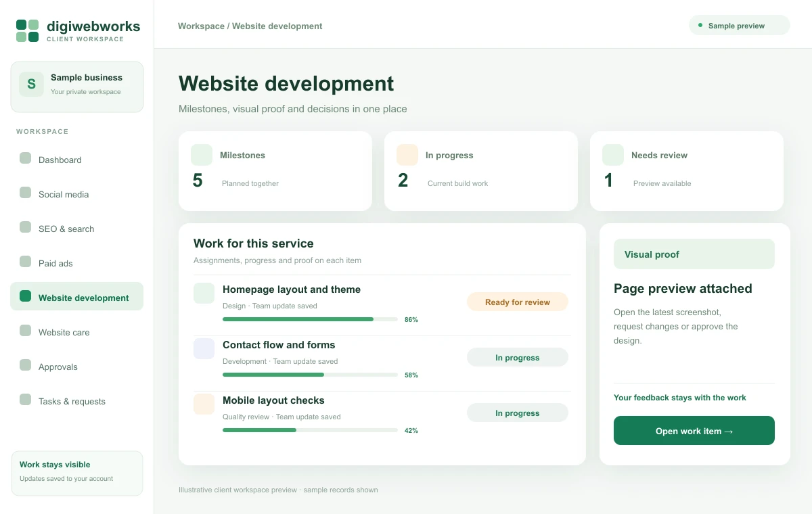The image size is (812, 514).
Task: Click the digiwebworks logo icon
Action: point(27,30)
